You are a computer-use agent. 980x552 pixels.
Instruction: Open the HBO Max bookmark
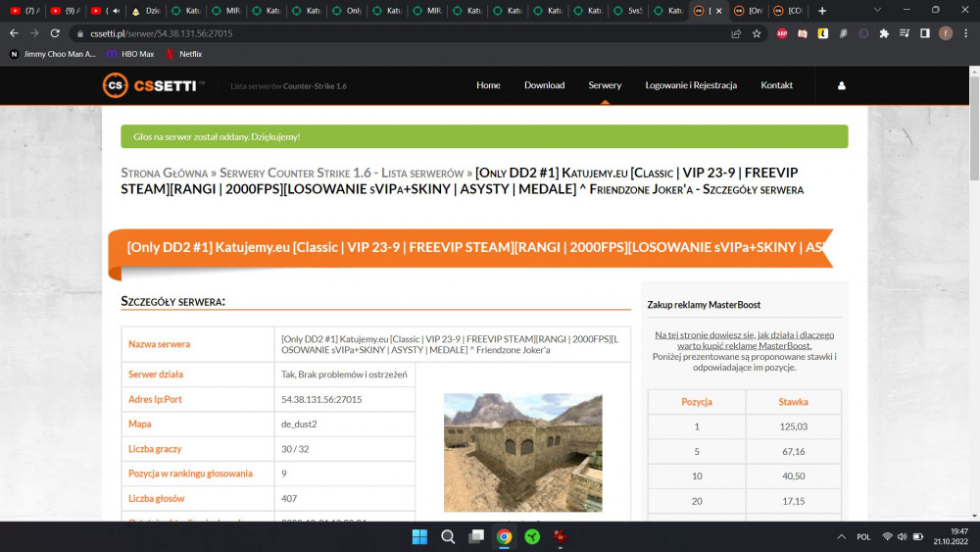coord(130,54)
